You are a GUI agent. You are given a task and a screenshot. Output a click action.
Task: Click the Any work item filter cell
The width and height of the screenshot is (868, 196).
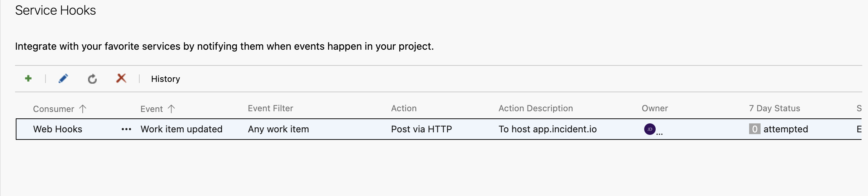(278, 129)
